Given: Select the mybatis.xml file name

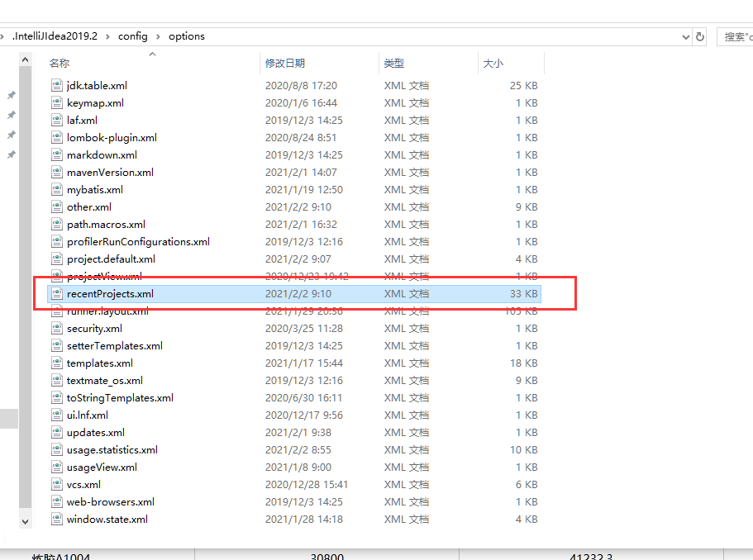Looking at the screenshot, I should coord(94,189).
